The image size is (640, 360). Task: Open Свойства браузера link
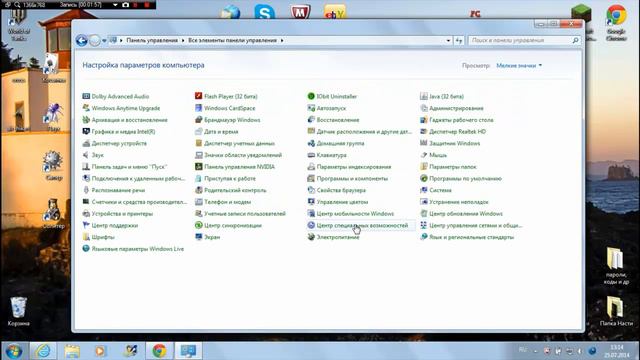(341, 190)
